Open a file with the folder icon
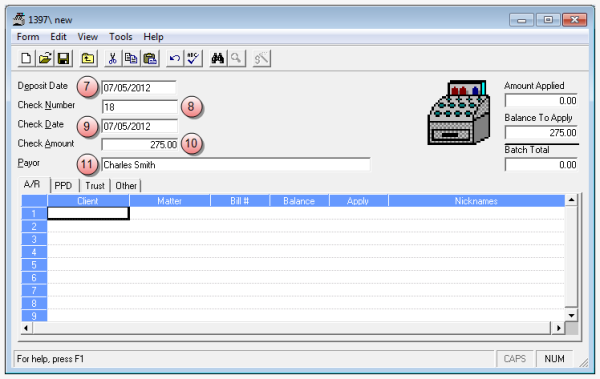Viewport: 600px width, 379px height. pos(45,59)
